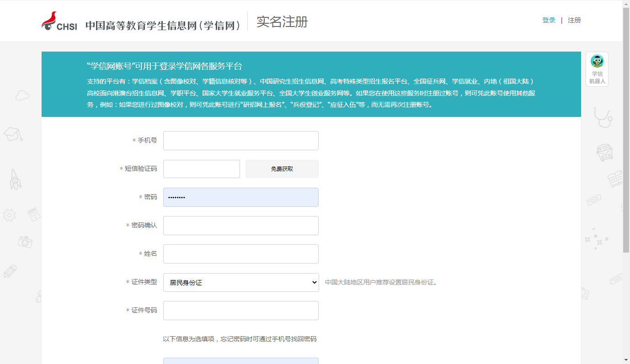630x364 pixels.
Task: Click the 实名注册 page heading
Action: click(282, 21)
